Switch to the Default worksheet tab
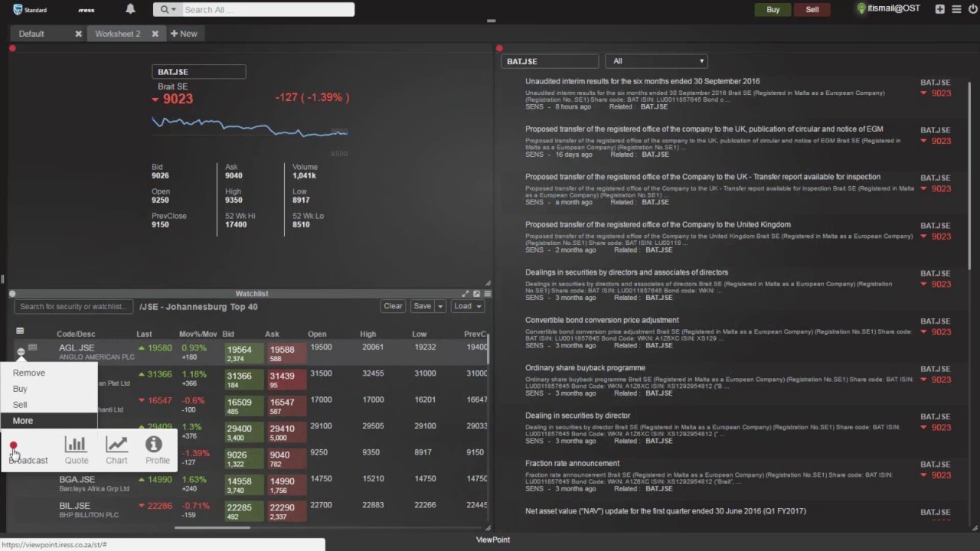The width and height of the screenshot is (980, 551). [31, 34]
